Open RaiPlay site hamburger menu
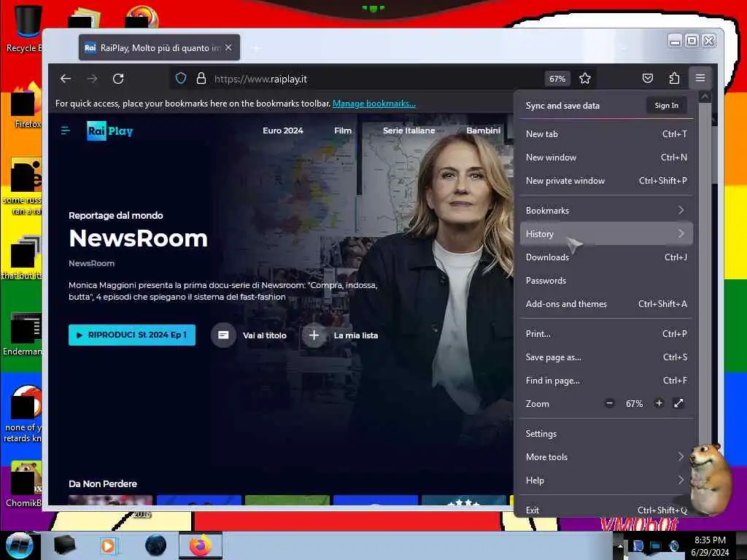 (66, 131)
